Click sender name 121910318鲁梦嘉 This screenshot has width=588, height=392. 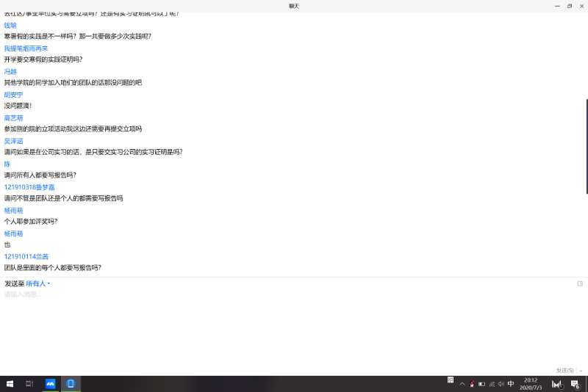click(x=29, y=187)
